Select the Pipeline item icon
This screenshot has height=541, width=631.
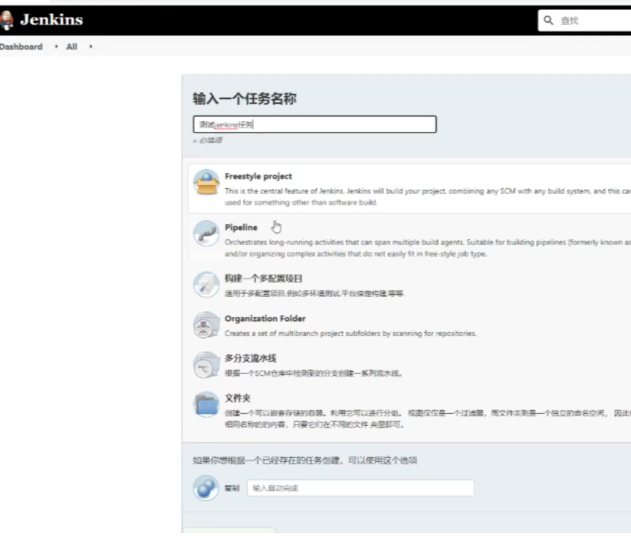[206, 233]
